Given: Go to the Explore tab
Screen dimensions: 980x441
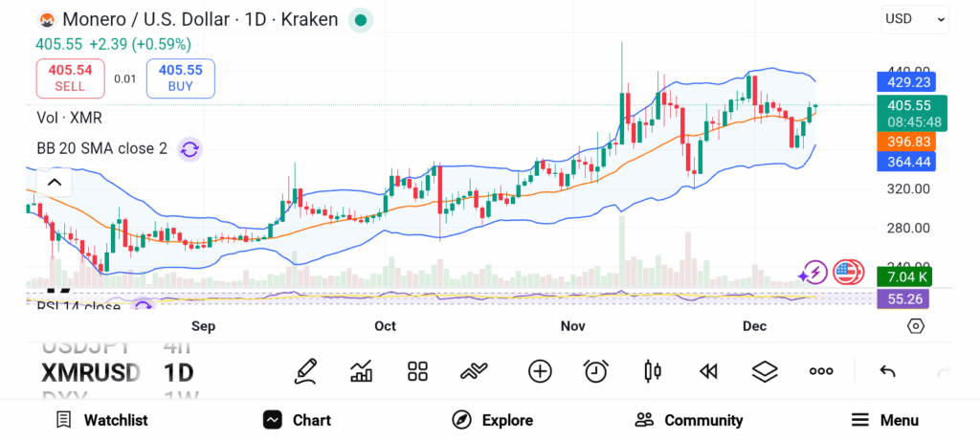Looking at the screenshot, I should pos(492,420).
